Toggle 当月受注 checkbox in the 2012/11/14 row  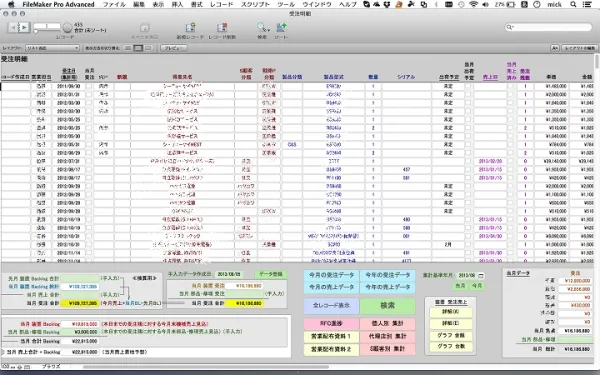coord(89,253)
